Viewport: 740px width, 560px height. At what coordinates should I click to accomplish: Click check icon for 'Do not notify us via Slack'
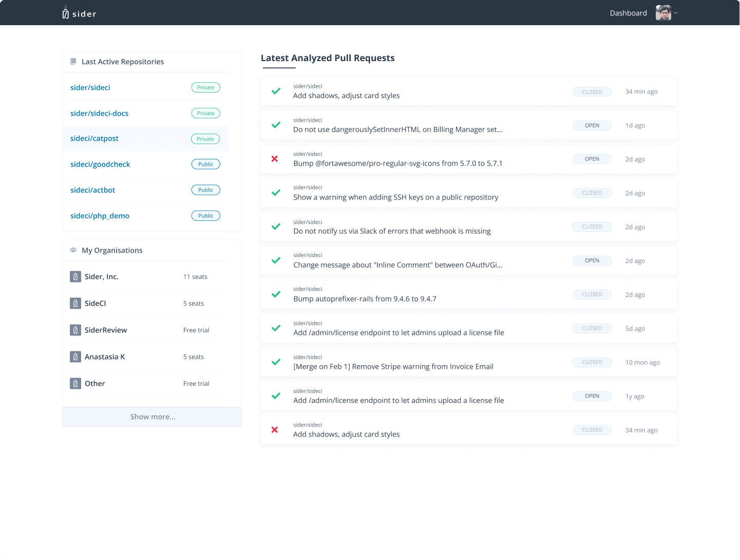(276, 227)
